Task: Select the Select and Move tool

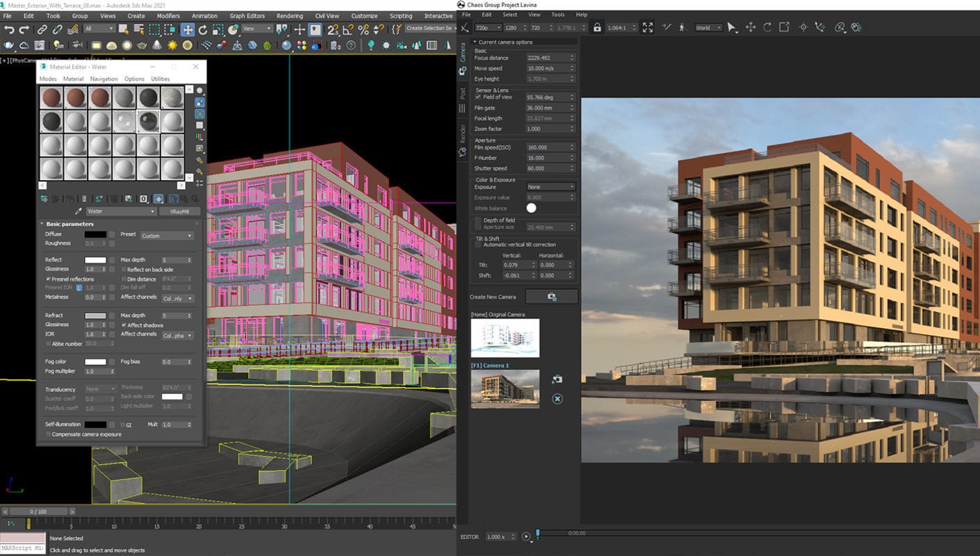Action: (x=189, y=28)
